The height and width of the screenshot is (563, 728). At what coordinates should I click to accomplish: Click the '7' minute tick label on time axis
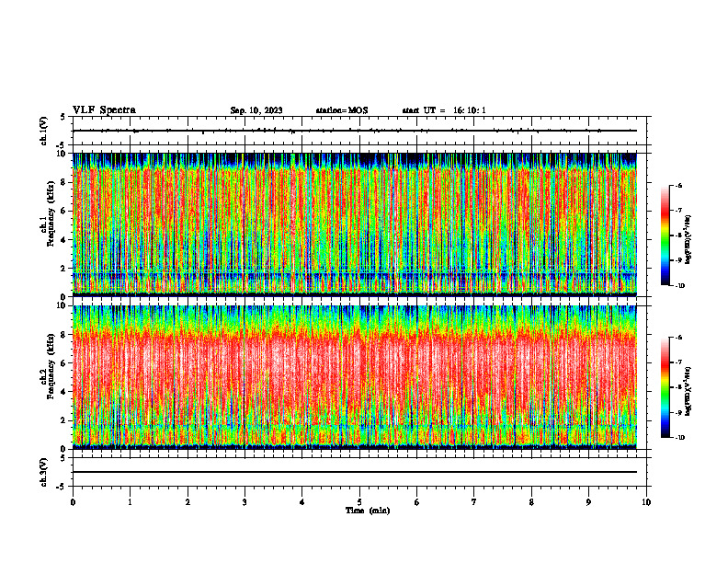pyautogui.click(x=474, y=502)
